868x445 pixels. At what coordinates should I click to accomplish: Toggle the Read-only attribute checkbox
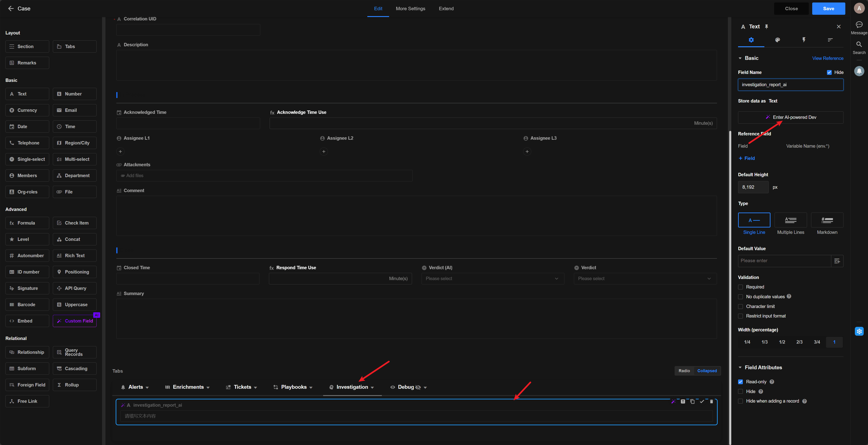(x=740, y=382)
